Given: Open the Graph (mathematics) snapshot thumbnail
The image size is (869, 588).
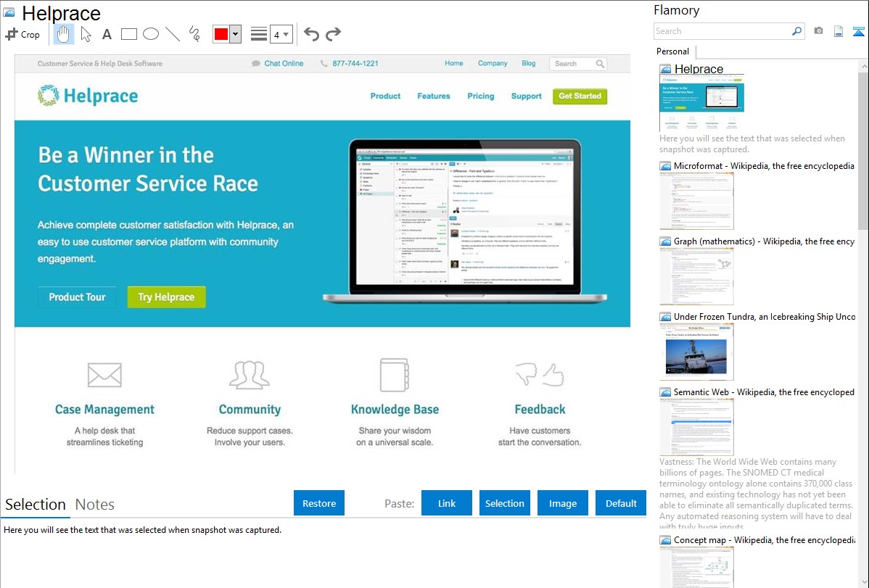Looking at the screenshot, I should point(696,276).
